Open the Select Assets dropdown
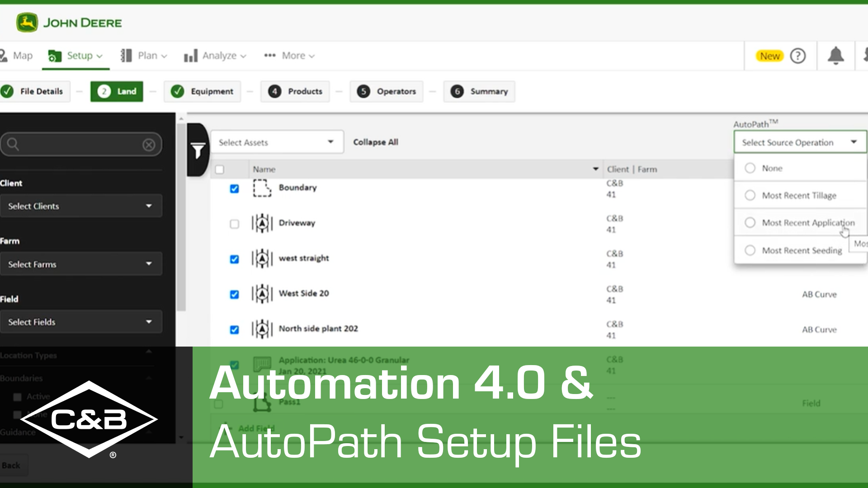The height and width of the screenshot is (488, 868). pyautogui.click(x=277, y=142)
